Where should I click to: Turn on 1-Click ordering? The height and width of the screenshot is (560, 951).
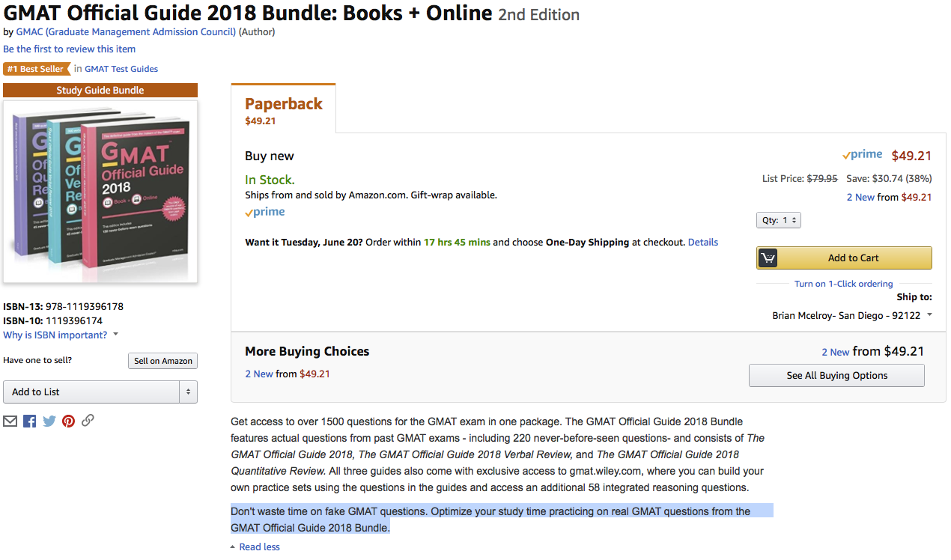point(843,284)
